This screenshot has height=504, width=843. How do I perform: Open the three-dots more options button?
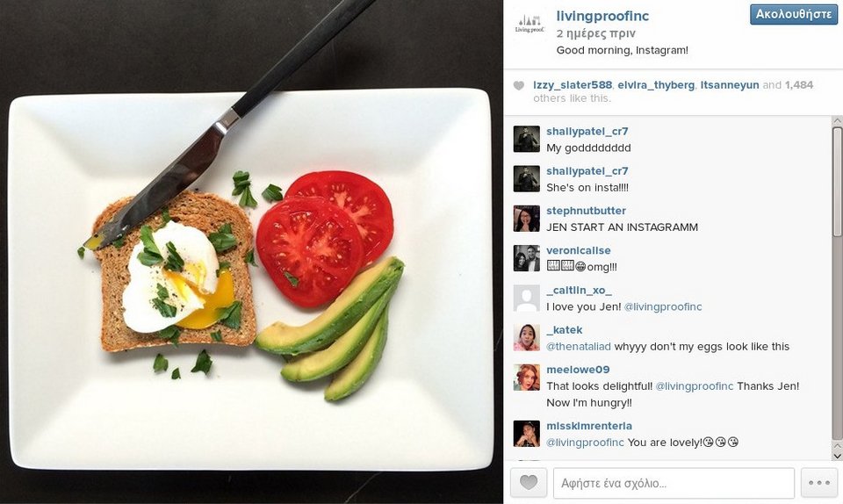tap(818, 483)
